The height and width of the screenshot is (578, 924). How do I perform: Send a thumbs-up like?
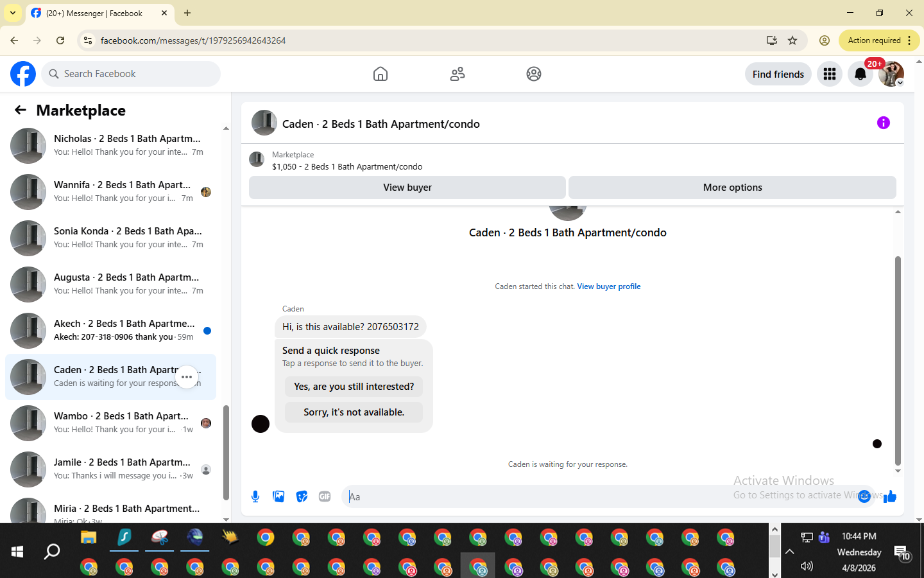(890, 496)
